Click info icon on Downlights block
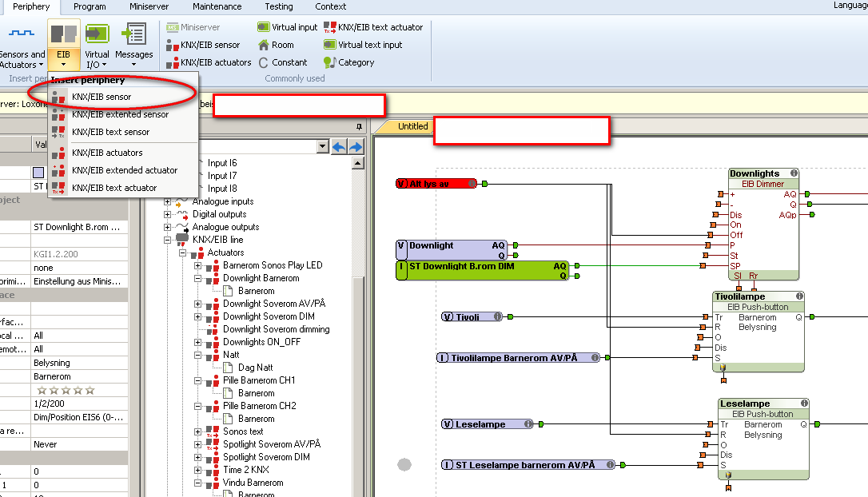Screen dimensions: 868x497 click(794, 173)
